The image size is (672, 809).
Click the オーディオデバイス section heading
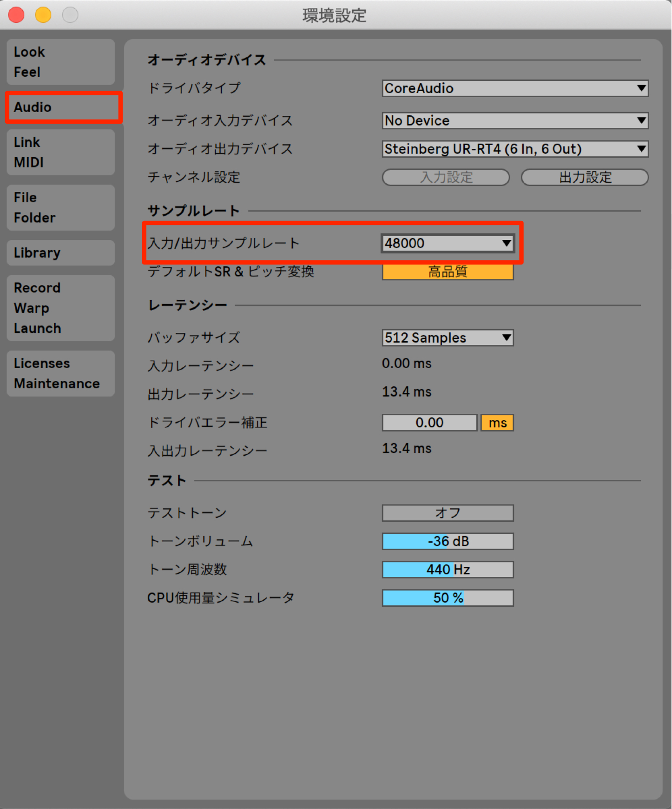pos(206,60)
